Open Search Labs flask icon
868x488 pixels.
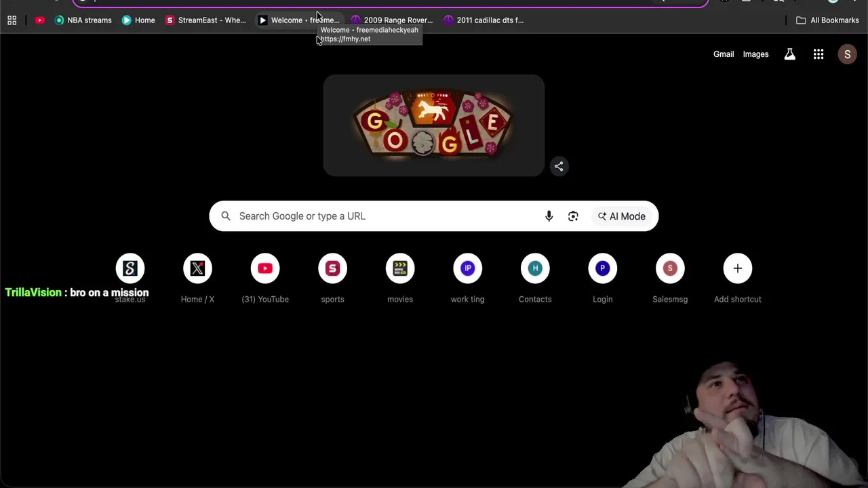790,54
